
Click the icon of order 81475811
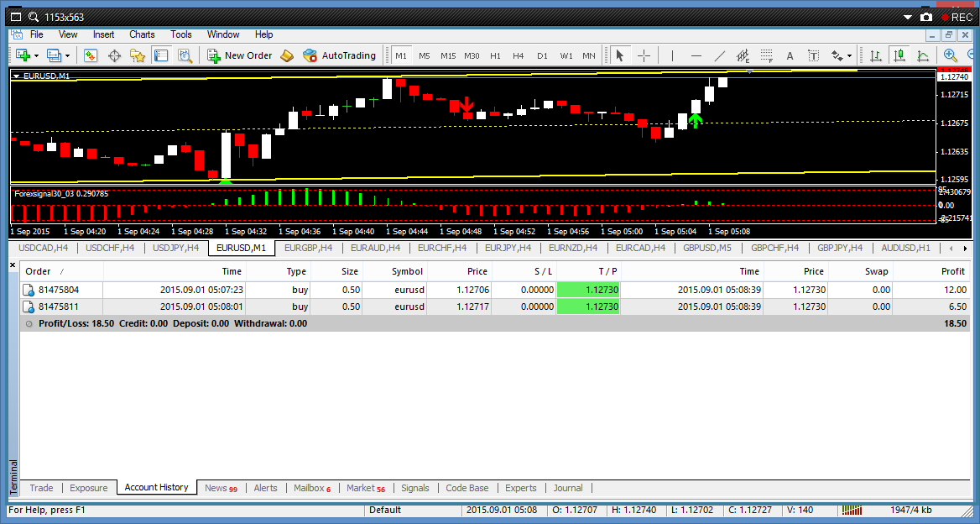tap(29, 307)
